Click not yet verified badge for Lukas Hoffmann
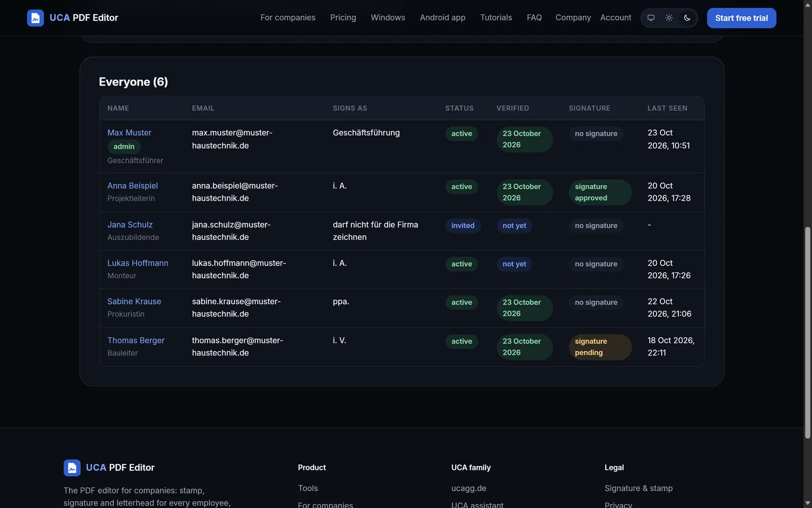The width and height of the screenshot is (812, 508). (x=514, y=264)
